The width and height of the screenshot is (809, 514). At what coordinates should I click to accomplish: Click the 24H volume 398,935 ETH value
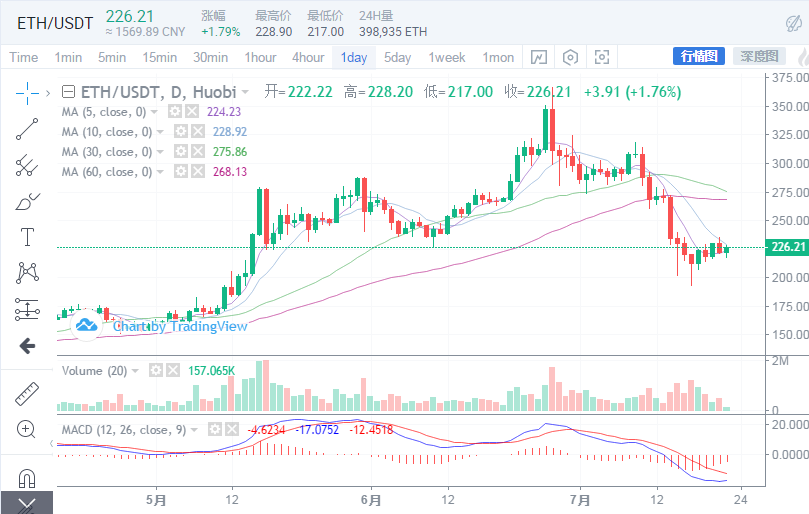[x=393, y=32]
